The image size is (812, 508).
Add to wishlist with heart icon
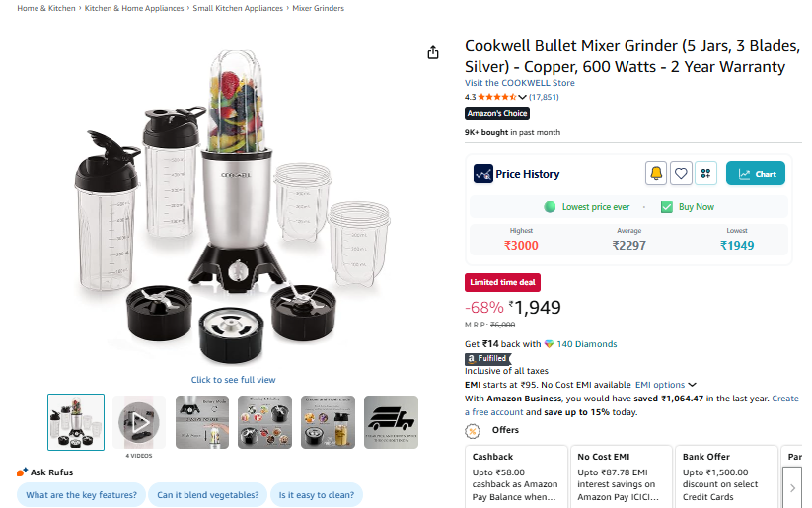(x=681, y=173)
